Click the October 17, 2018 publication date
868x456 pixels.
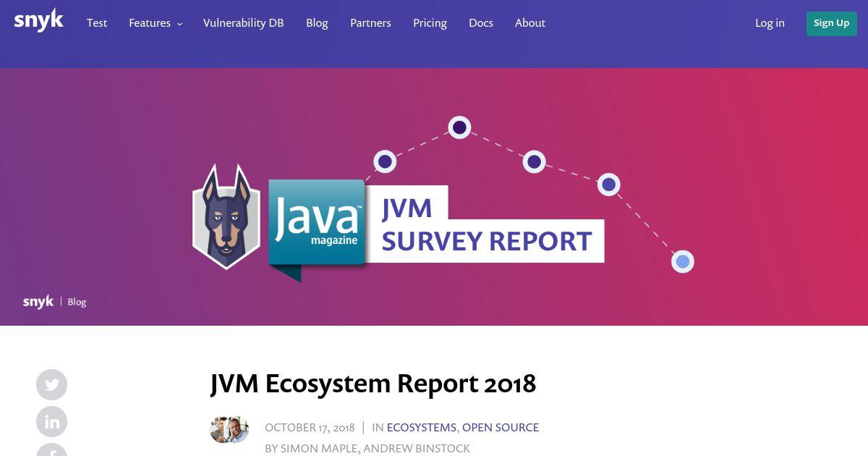point(310,428)
